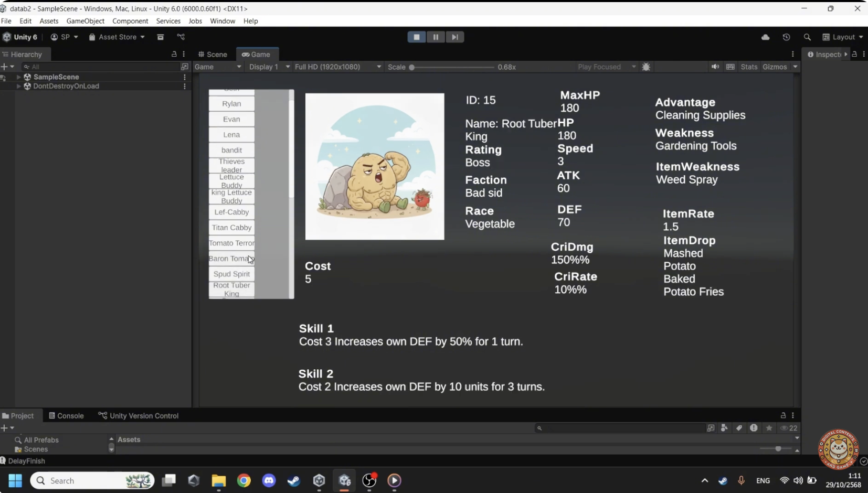The height and width of the screenshot is (493, 868).
Task: Open Unity cloud services icon
Action: point(765,37)
